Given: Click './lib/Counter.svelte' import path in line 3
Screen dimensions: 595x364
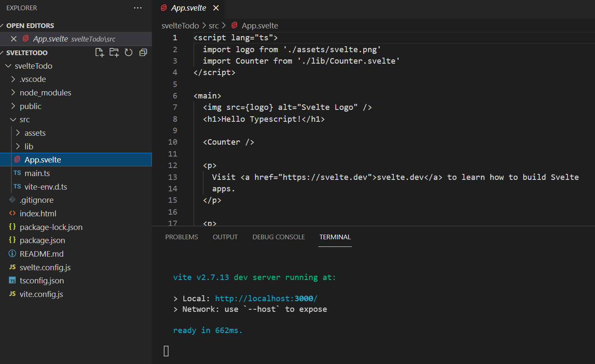Looking at the screenshot, I should (348, 61).
